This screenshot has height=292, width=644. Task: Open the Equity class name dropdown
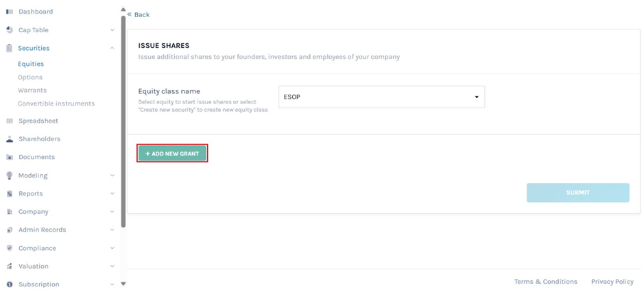381,97
